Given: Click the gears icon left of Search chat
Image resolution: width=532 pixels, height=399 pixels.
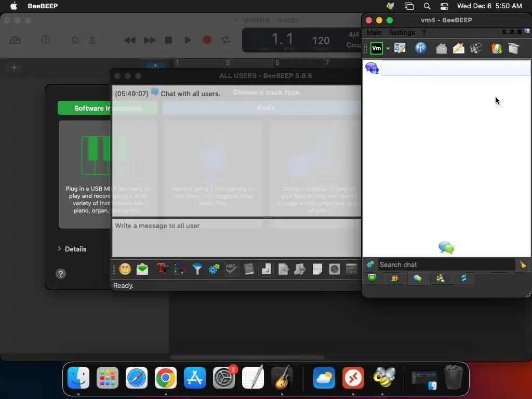Looking at the screenshot, I should (370, 264).
